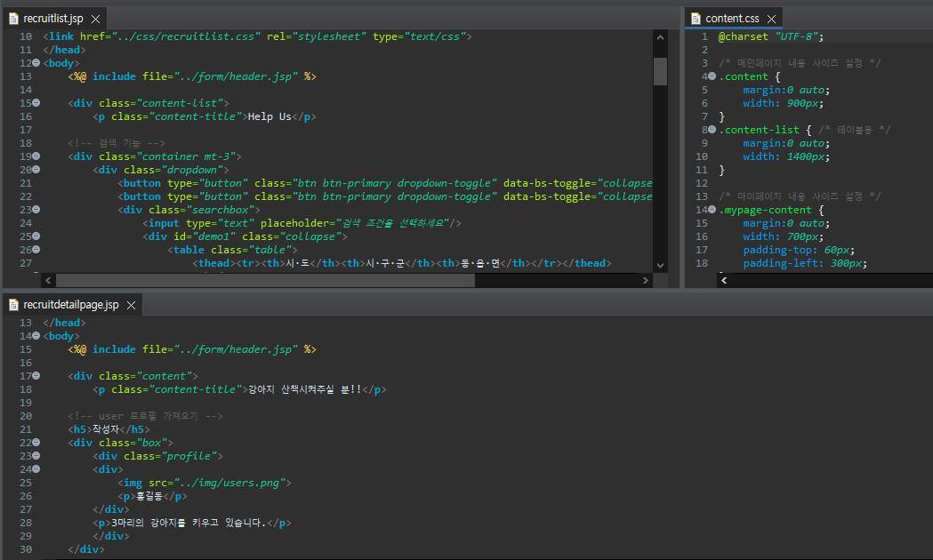Click the recruitlist.jsp file icon
933x560 pixels.
point(13,19)
